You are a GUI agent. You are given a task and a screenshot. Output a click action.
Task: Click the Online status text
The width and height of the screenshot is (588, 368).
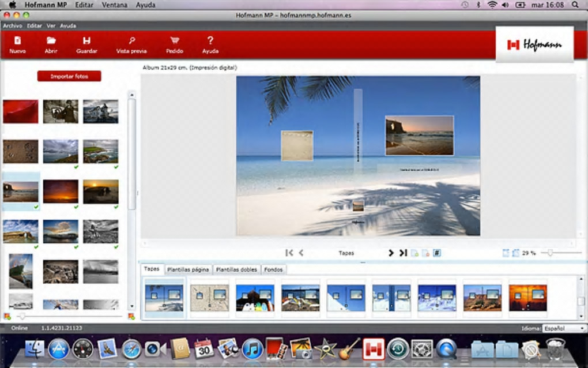[19, 328]
